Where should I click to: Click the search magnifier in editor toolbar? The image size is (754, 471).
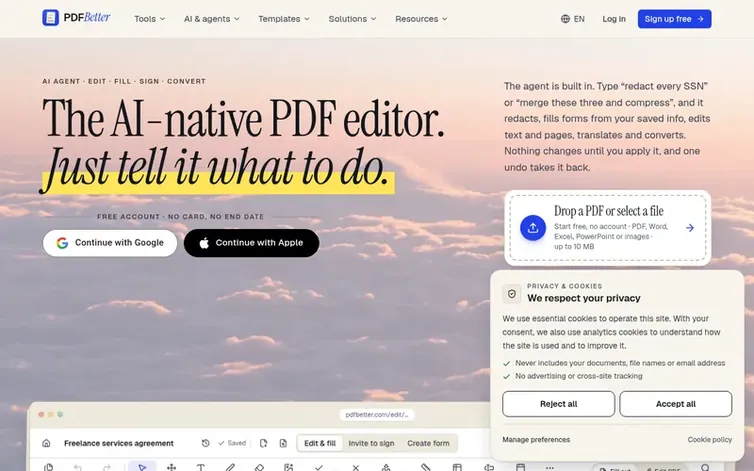pyautogui.click(x=705, y=467)
